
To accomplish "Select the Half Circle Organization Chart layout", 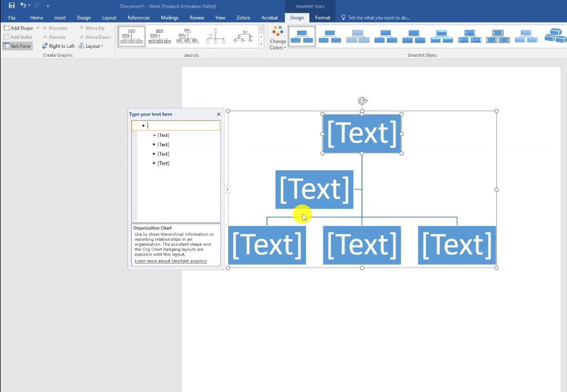I will (x=216, y=37).
